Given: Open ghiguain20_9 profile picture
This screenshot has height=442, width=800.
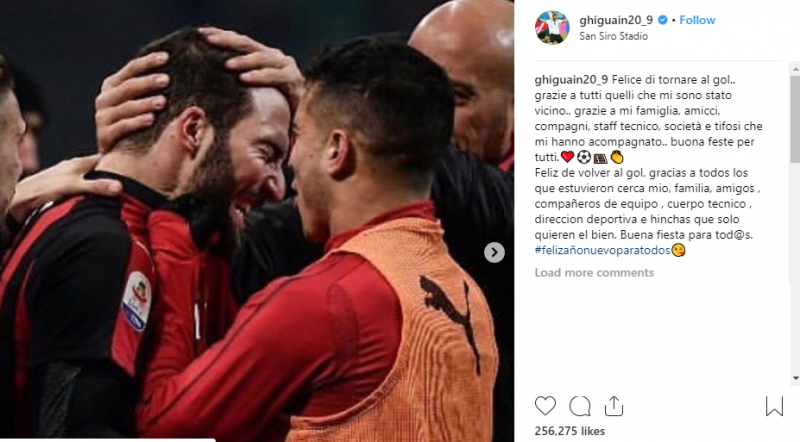Looking at the screenshot, I should (x=552, y=28).
